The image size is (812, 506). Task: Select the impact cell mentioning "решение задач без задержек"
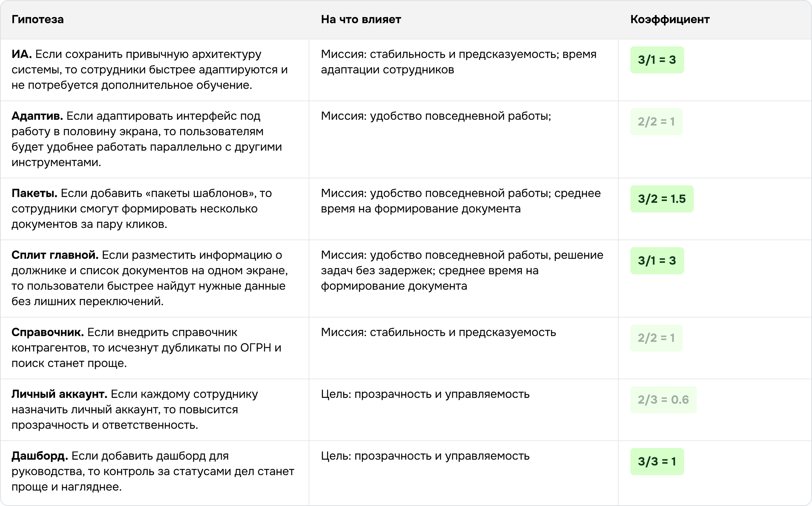tap(462, 270)
